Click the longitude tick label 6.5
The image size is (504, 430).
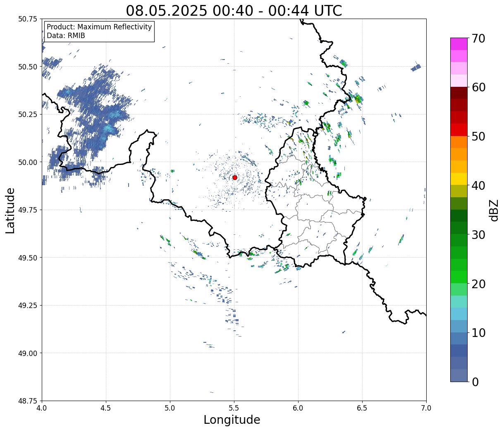362,408
